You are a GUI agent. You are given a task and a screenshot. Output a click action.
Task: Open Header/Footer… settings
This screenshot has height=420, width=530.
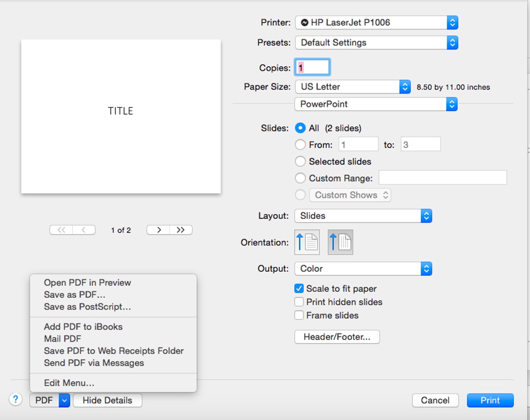(x=337, y=337)
